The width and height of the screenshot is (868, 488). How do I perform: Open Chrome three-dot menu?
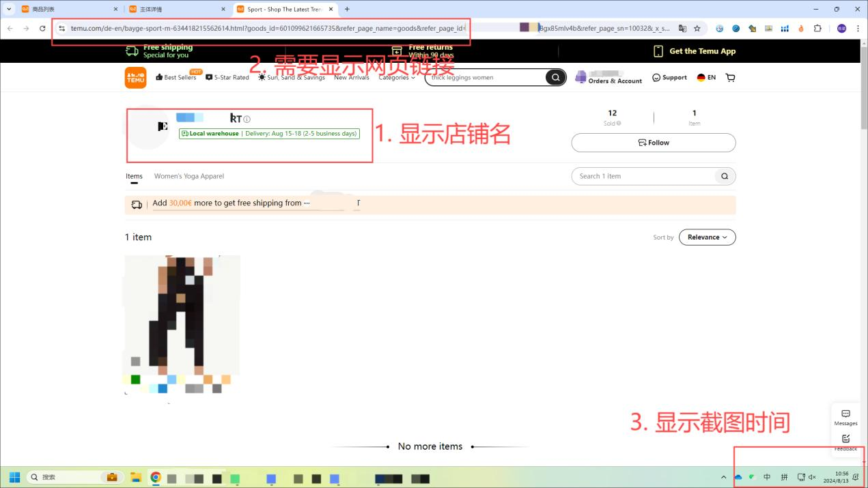point(858,29)
